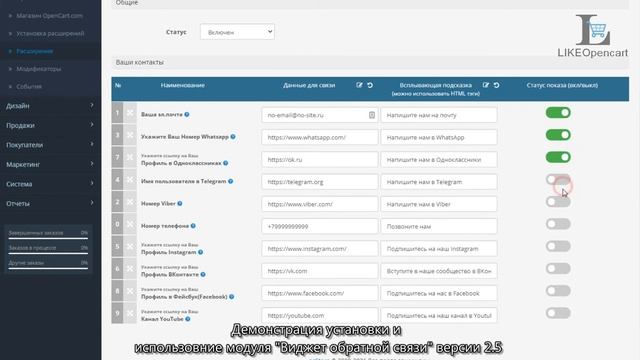640x360 pixels.
Task: Open События sidebar item
Action: pyautogui.click(x=29, y=87)
